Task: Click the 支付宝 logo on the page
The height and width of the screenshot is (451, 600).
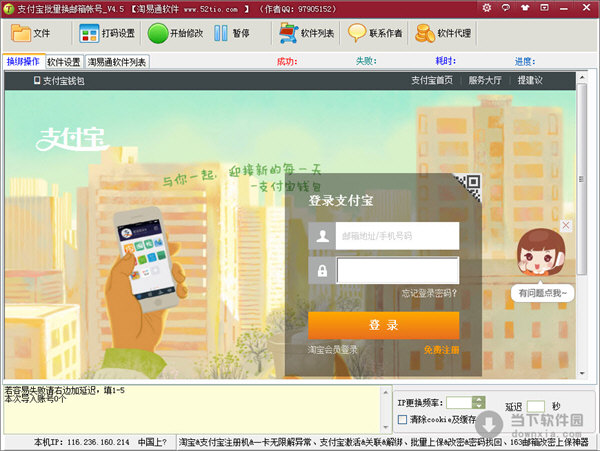Action: [x=72, y=139]
